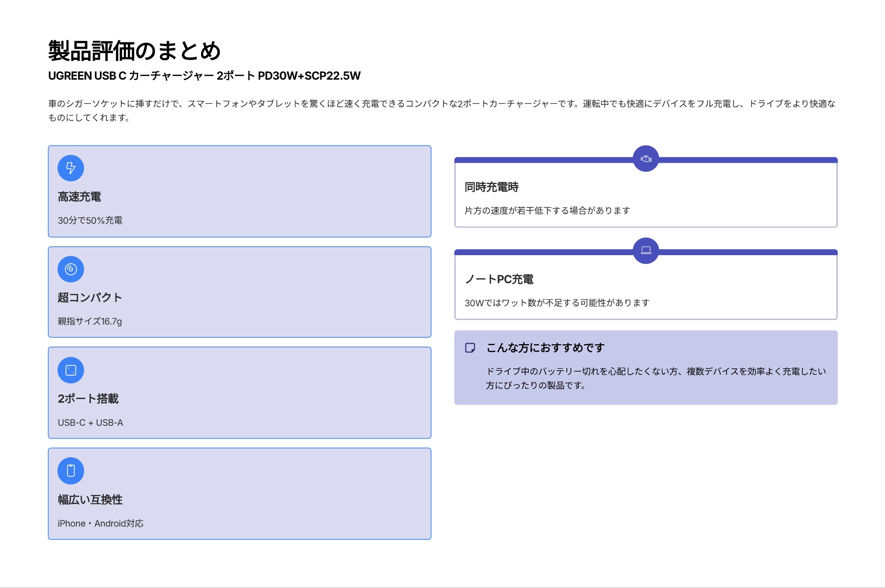Click the ノートPC充電 caution heading
The height and width of the screenshot is (588, 885).
(499, 279)
